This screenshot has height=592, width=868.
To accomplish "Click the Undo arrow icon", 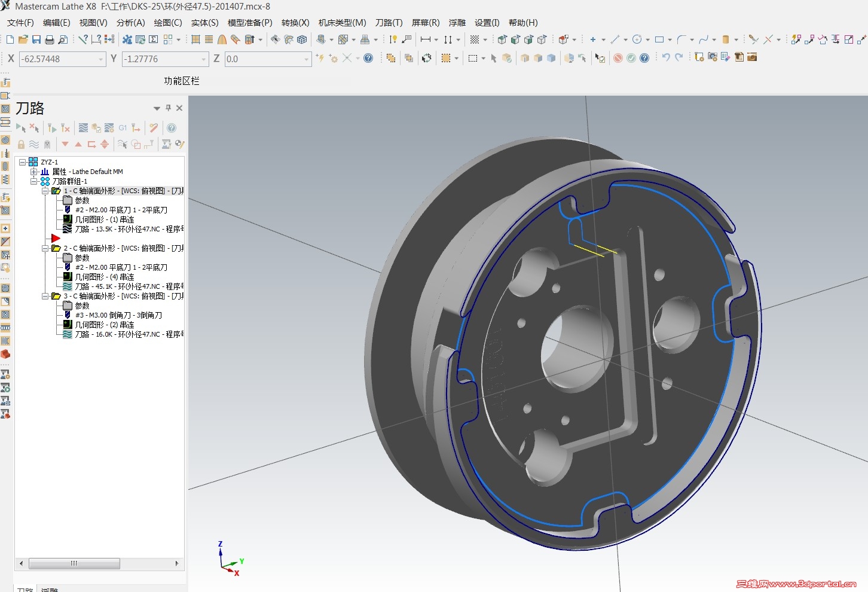I will pyautogui.click(x=666, y=57).
